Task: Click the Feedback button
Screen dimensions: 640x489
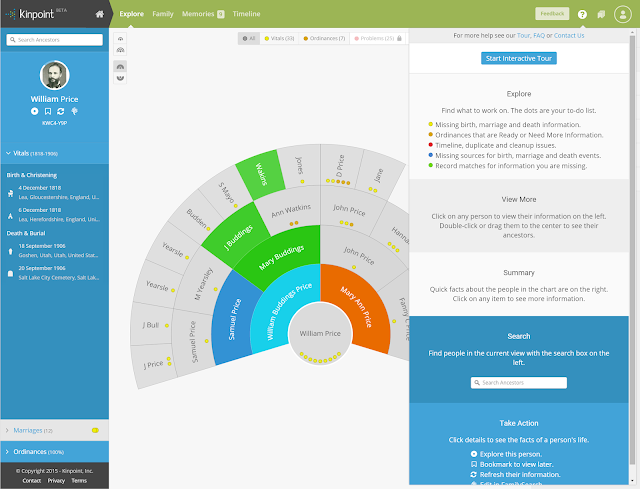Action: 552,14
